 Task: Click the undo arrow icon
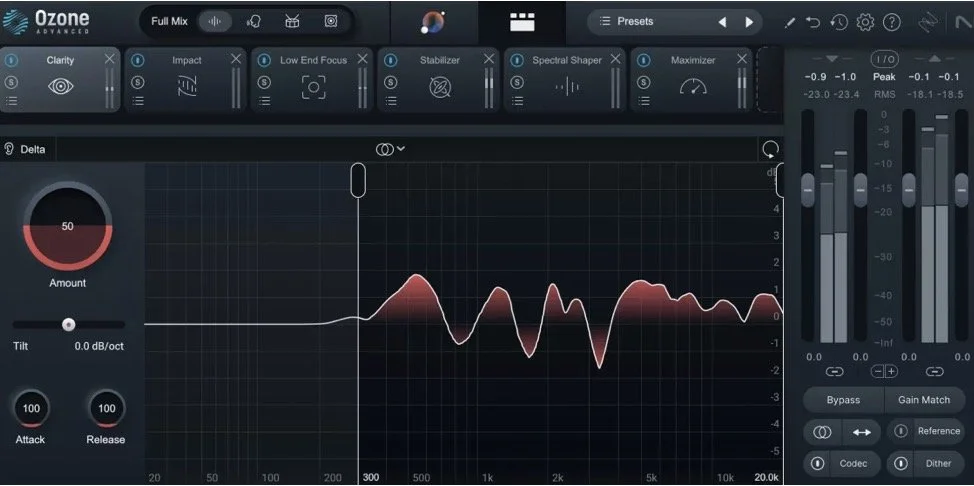pyautogui.click(x=812, y=22)
